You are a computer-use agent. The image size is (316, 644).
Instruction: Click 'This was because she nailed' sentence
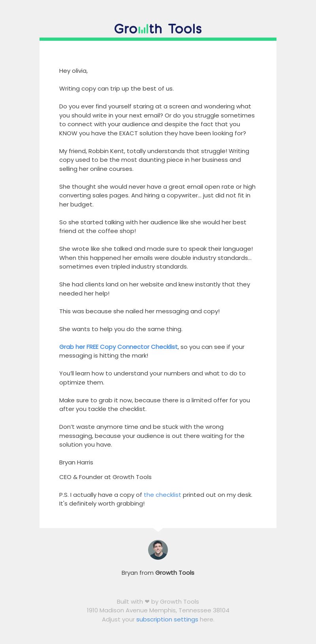[x=139, y=311]
